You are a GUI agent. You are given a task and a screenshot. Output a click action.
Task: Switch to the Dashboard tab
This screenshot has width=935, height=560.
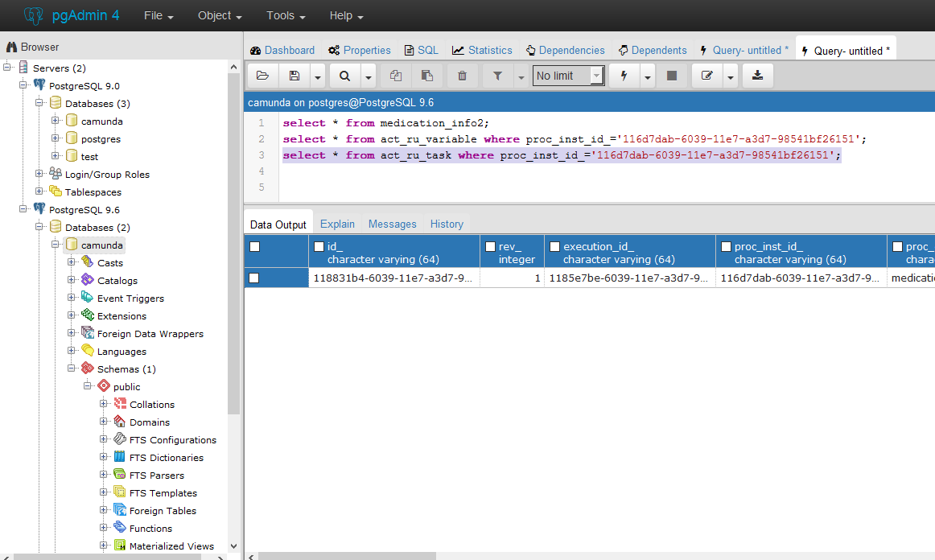click(x=282, y=50)
